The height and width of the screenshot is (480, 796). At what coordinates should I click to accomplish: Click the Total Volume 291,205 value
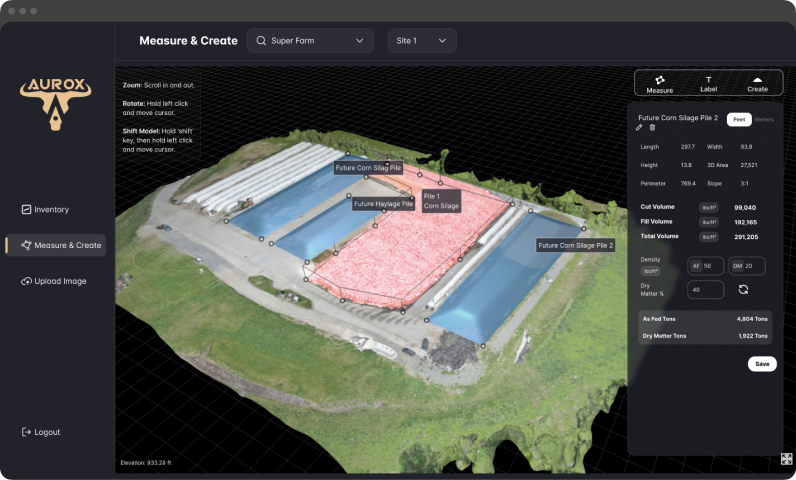coord(746,237)
